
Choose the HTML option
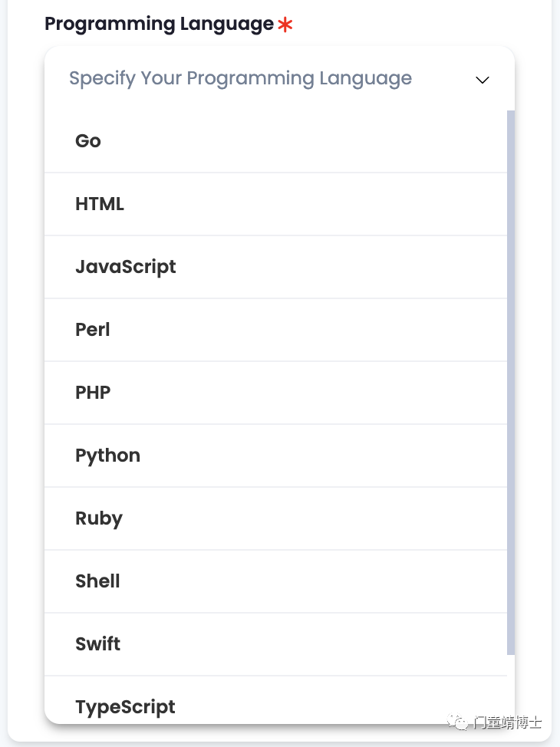point(275,204)
